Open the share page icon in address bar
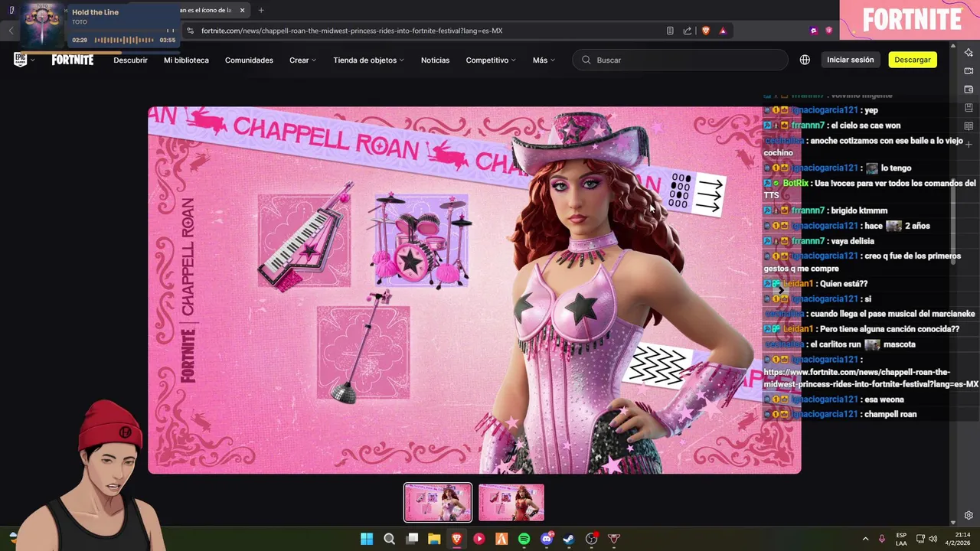 [687, 31]
